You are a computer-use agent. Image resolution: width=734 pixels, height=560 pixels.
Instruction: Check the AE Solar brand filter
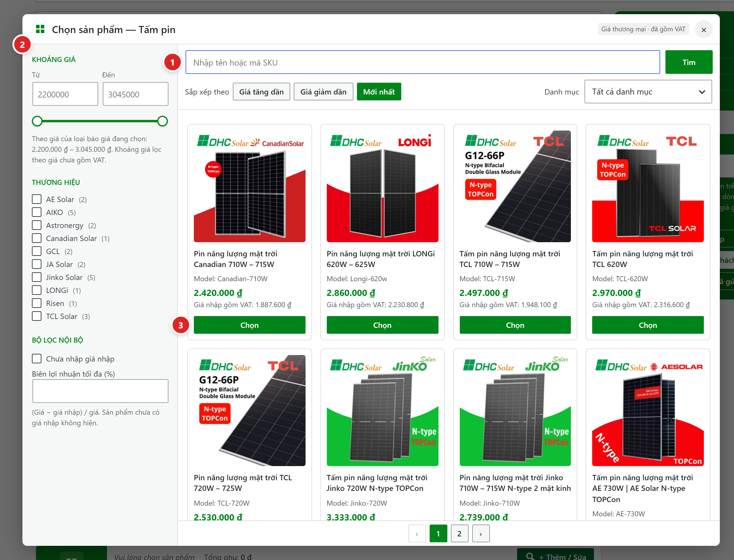tap(37, 199)
